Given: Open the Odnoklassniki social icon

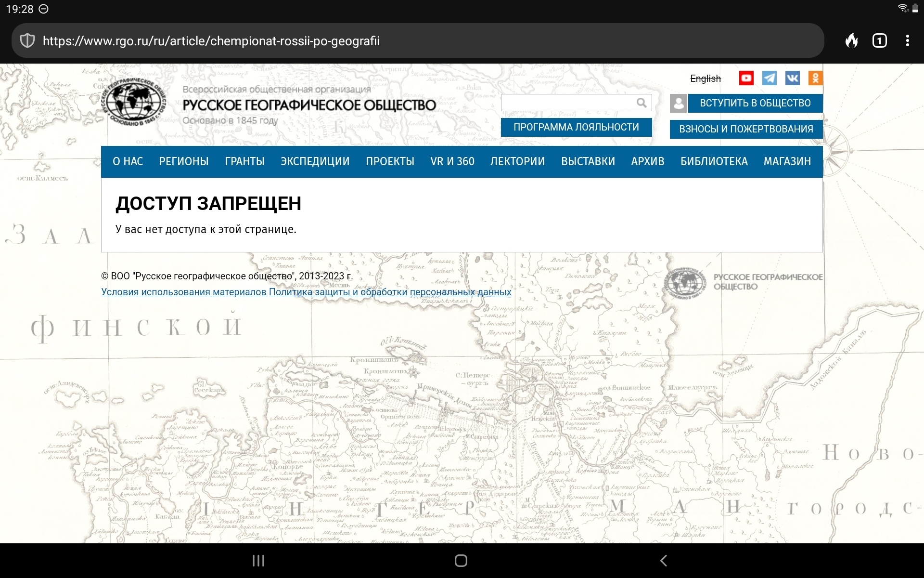Looking at the screenshot, I should (815, 78).
